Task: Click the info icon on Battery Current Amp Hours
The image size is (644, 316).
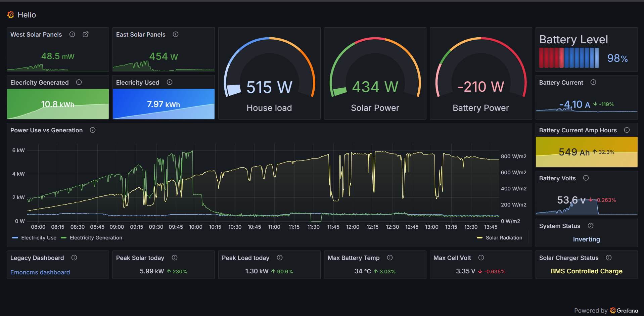Action: 627,130
